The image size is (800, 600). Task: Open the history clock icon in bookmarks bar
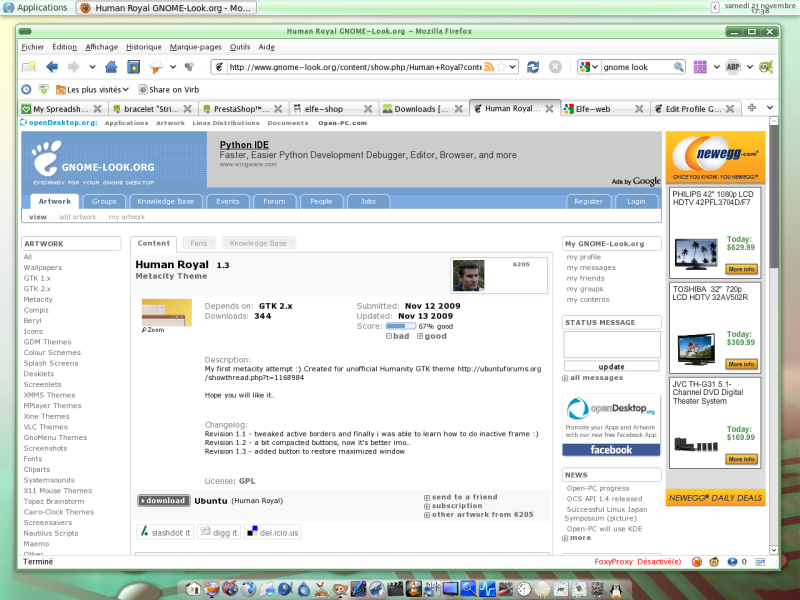[x=27, y=89]
